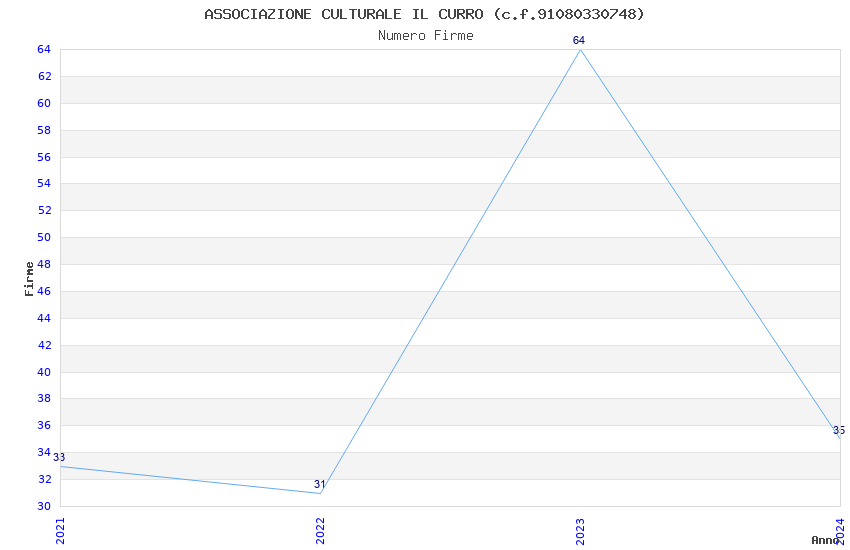The height and width of the screenshot is (550, 850).
Task: Click the y-axis tick value 58
Action: (x=44, y=131)
